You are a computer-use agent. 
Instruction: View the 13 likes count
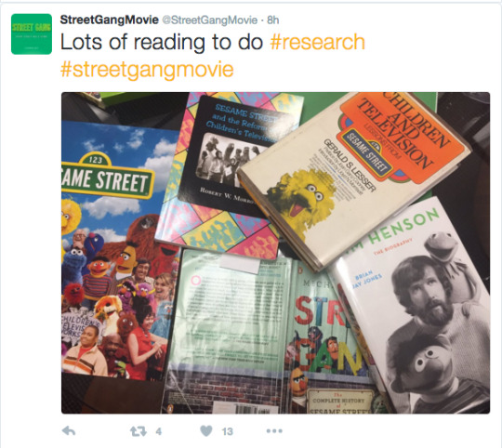(228, 431)
